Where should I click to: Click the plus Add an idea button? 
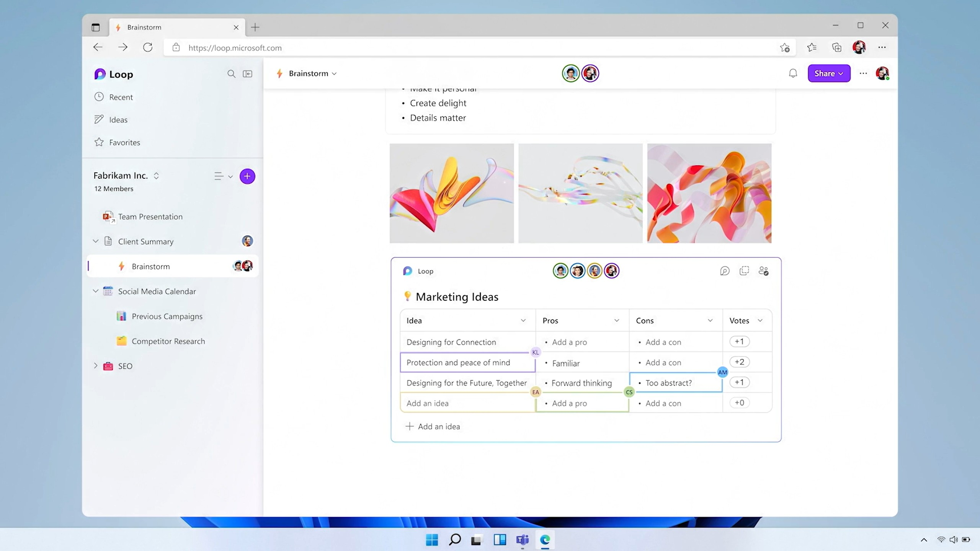tap(433, 426)
